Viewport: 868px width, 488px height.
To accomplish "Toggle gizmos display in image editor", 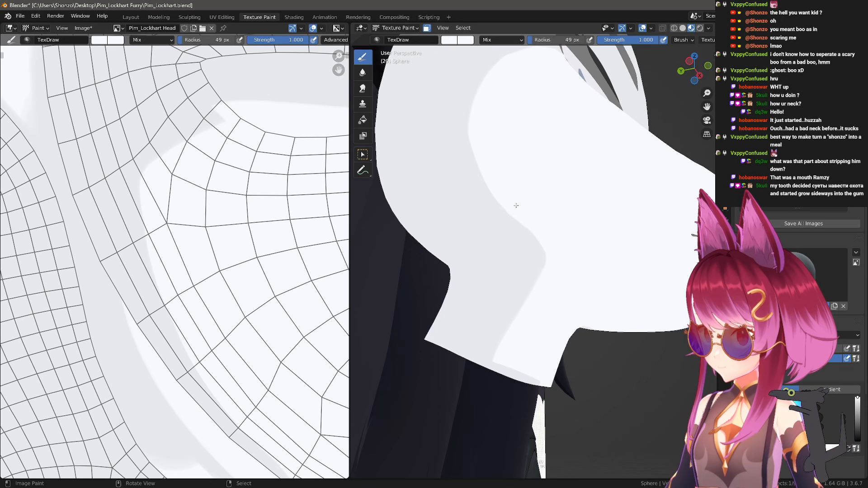I will [292, 28].
